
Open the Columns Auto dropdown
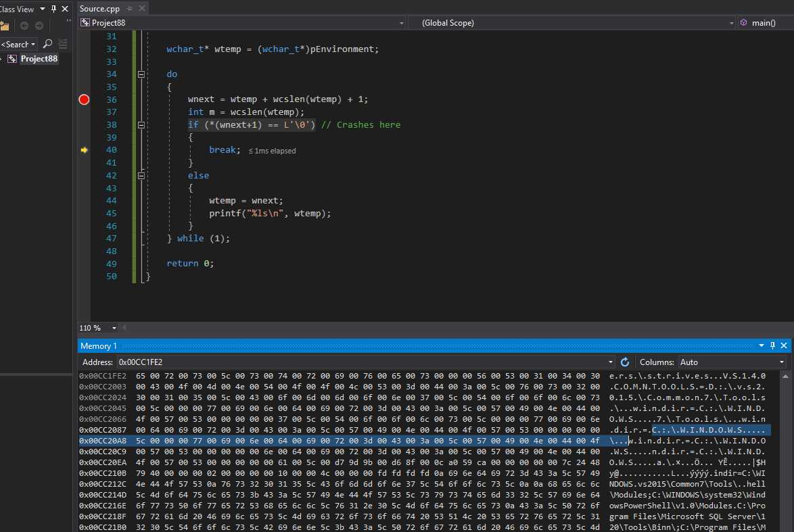click(x=782, y=362)
